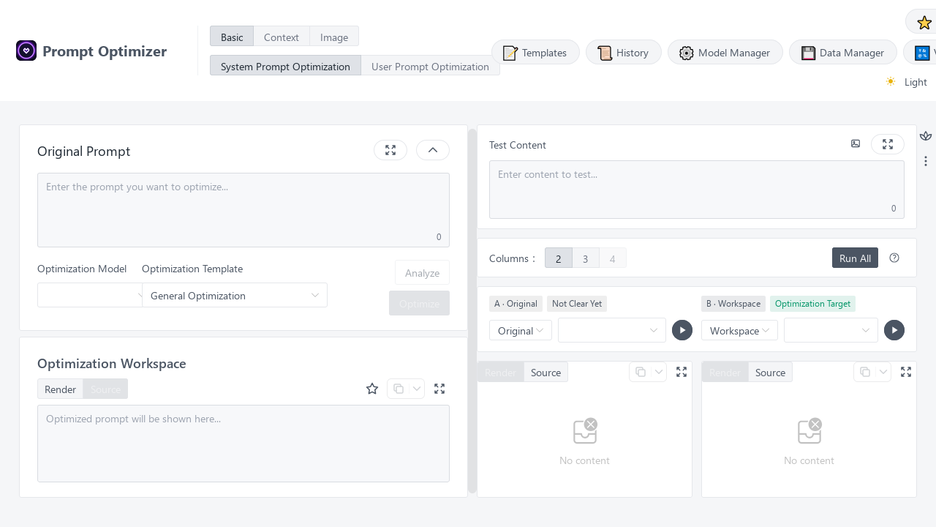Image resolution: width=936 pixels, height=527 pixels.
Task: Expand column B result to fullscreen
Action: pyautogui.click(x=906, y=372)
